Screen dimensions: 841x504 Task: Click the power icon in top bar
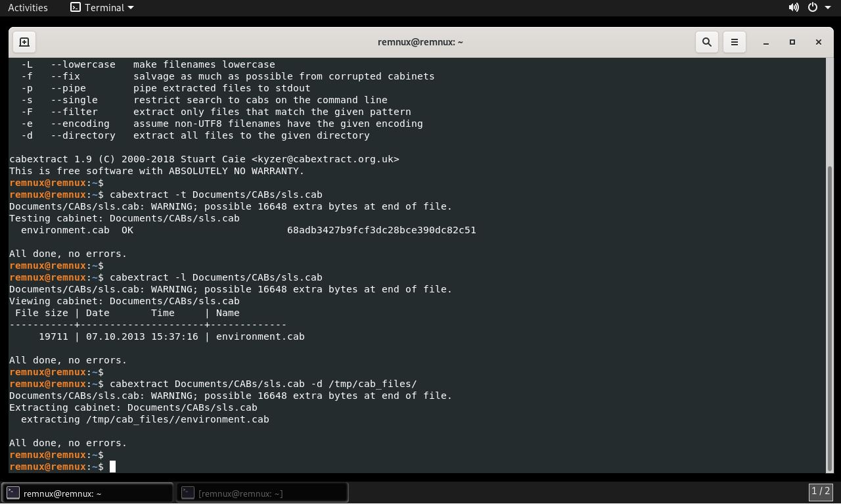813,8
